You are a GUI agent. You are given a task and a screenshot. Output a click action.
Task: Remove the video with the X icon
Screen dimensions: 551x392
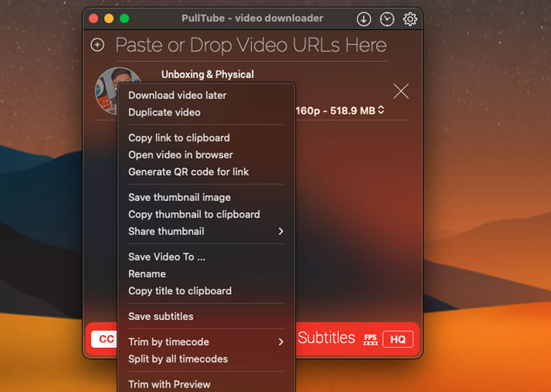[401, 92]
